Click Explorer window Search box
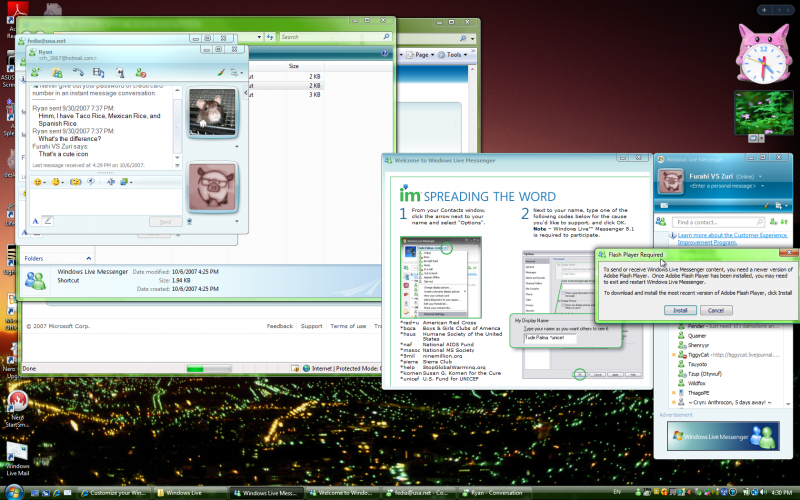 (335, 37)
